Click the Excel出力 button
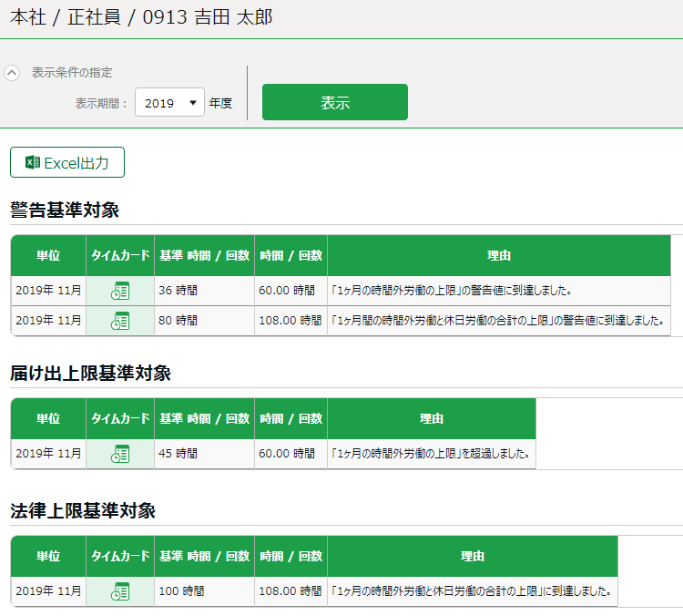The image size is (683, 616). pyautogui.click(x=67, y=163)
